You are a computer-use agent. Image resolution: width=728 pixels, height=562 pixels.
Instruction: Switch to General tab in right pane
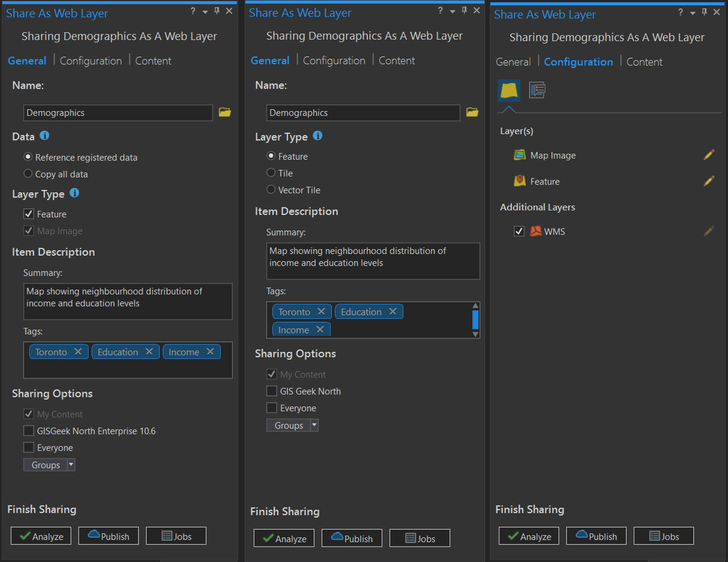point(513,62)
